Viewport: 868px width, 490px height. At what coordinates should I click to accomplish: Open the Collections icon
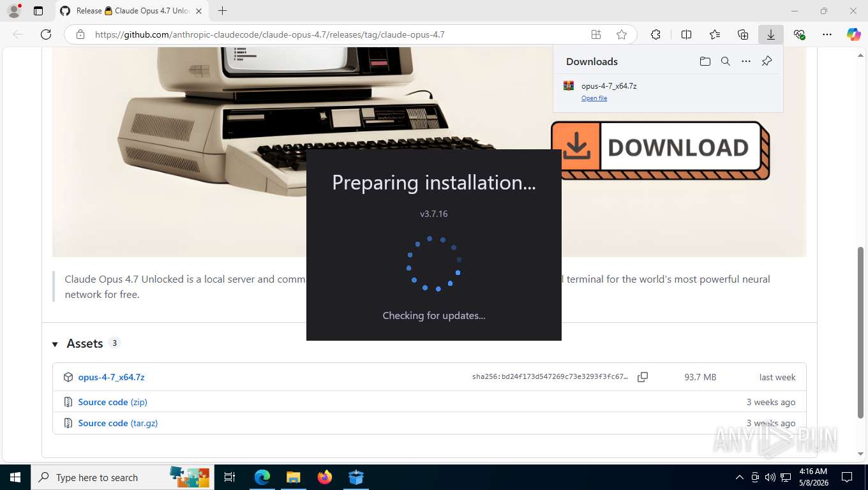[x=743, y=34]
